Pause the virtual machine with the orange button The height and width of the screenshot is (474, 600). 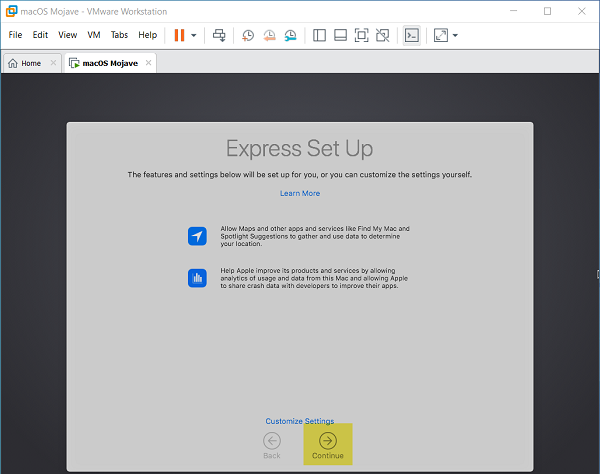click(179, 35)
